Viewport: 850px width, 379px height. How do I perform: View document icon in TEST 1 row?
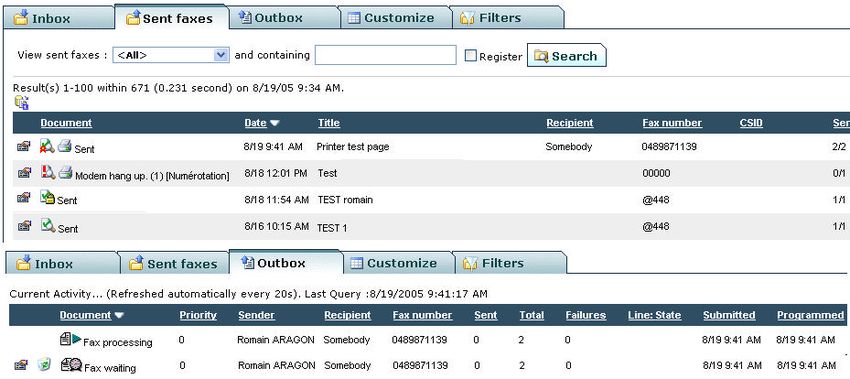coord(48,225)
